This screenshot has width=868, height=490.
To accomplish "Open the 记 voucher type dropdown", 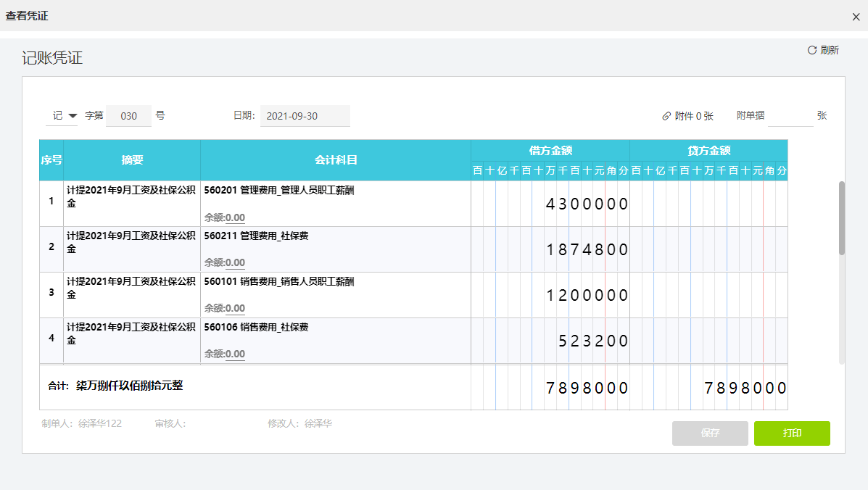I will click(x=64, y=116).
